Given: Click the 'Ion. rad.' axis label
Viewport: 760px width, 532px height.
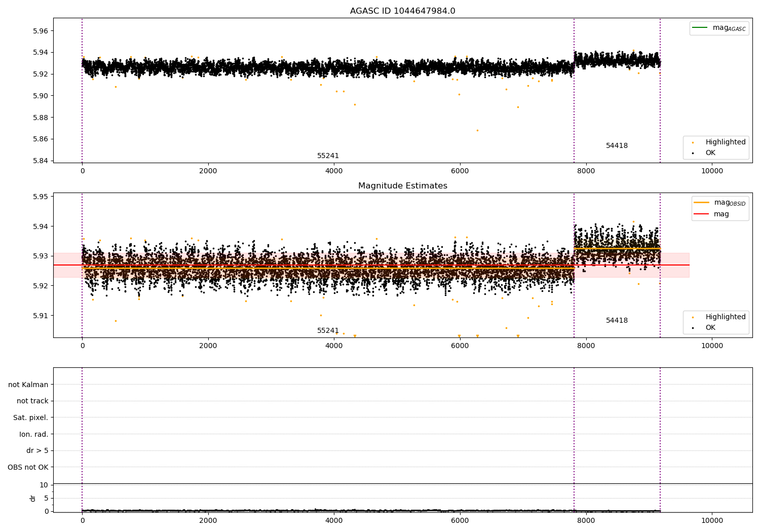Looking at the screenshot, I should [33, 434].
